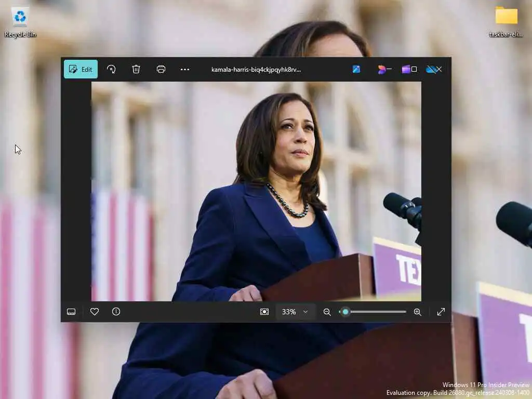532x399 pixels.
Task: Click the zoom slider track
Action: coord(373,312)
